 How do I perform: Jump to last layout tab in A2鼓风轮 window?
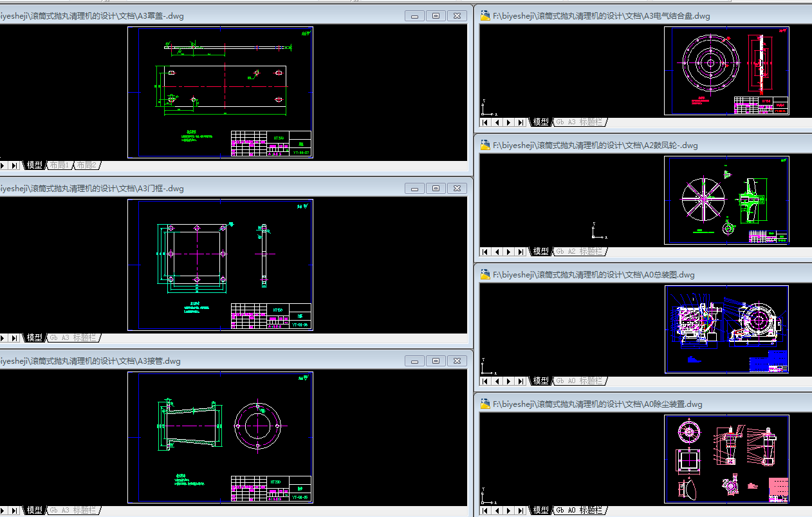(x=521, y=252)
